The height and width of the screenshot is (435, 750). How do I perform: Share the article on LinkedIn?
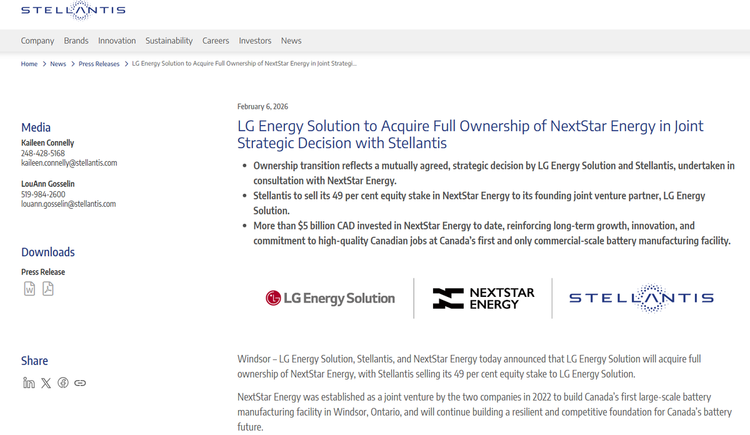point(29,383)
